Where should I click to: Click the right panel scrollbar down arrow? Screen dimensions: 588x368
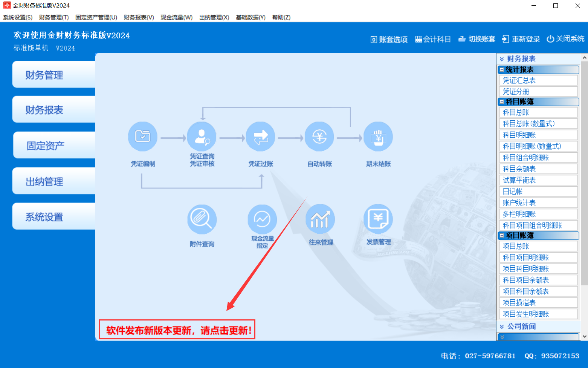click(x=585, y=336)
